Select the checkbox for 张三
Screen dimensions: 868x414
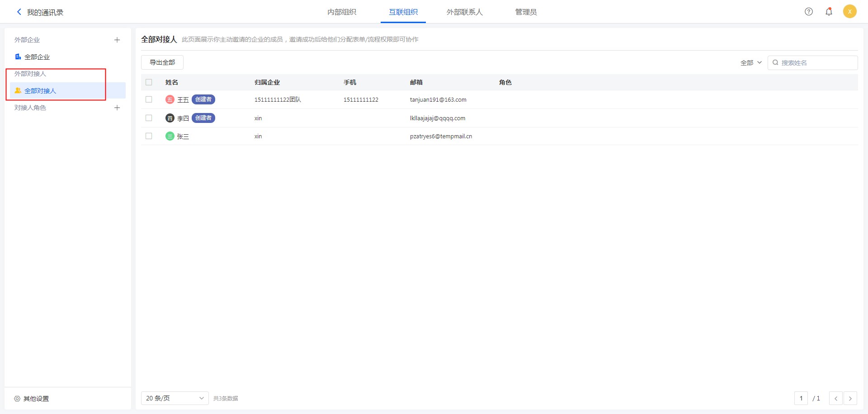click(149, 136)
